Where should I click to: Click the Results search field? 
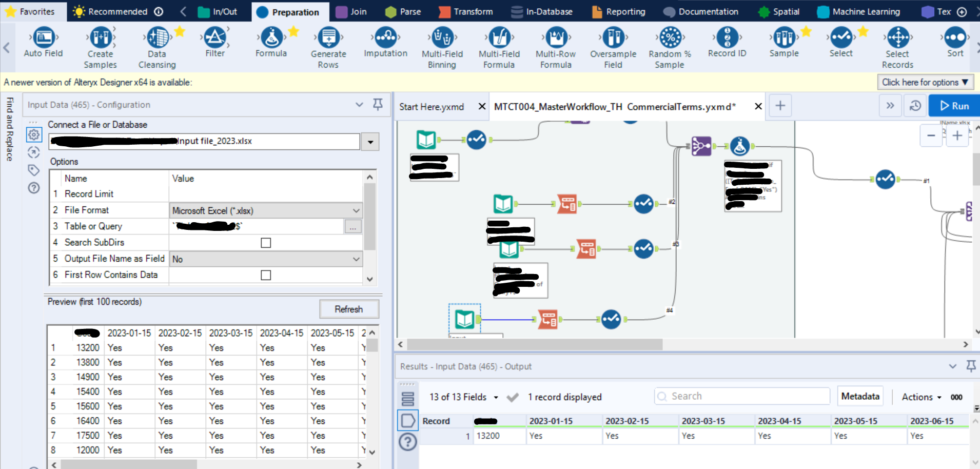point(741,396)
